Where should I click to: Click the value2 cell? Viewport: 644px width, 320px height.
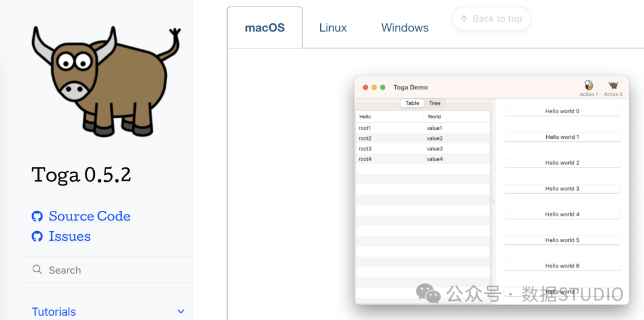tap(435, 138)
